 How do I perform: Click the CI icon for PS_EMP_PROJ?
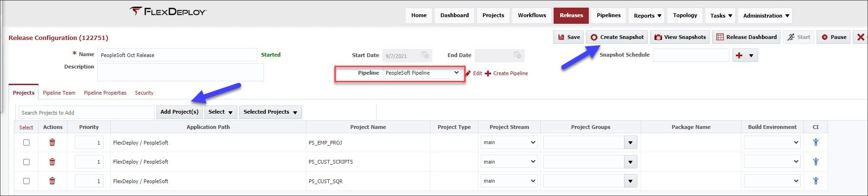(816, 142)
